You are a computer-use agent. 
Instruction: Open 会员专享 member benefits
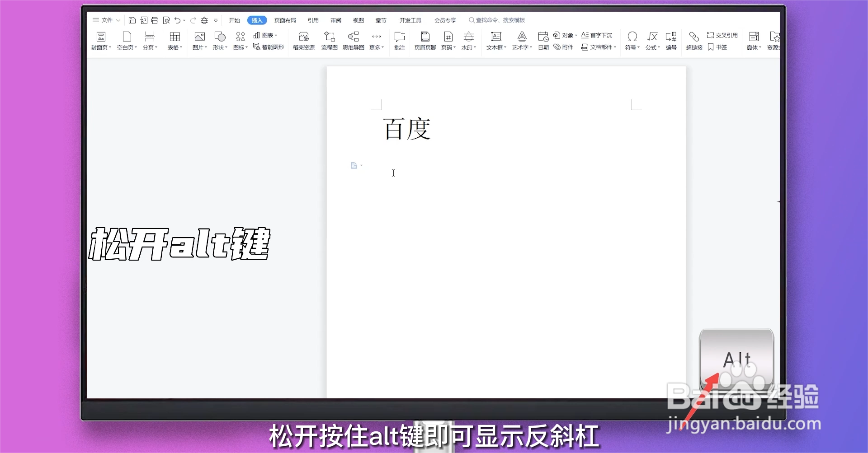coord(445,20)
